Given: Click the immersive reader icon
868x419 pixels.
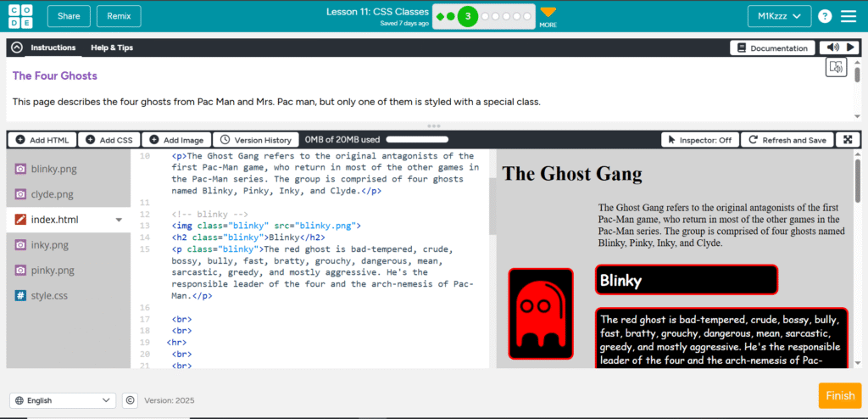Looking at the screenshot, I should point(836,68).
